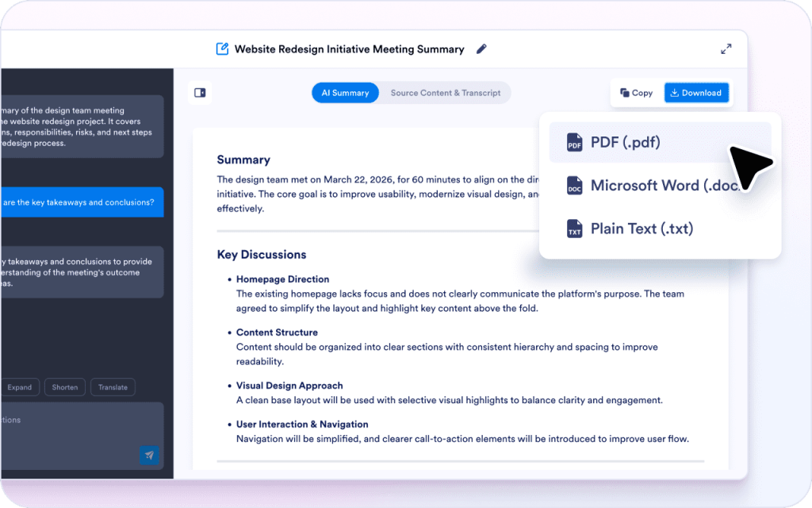Choose Plain Text (.txt) export option
812x508 pixels.
tap(641, 228)
